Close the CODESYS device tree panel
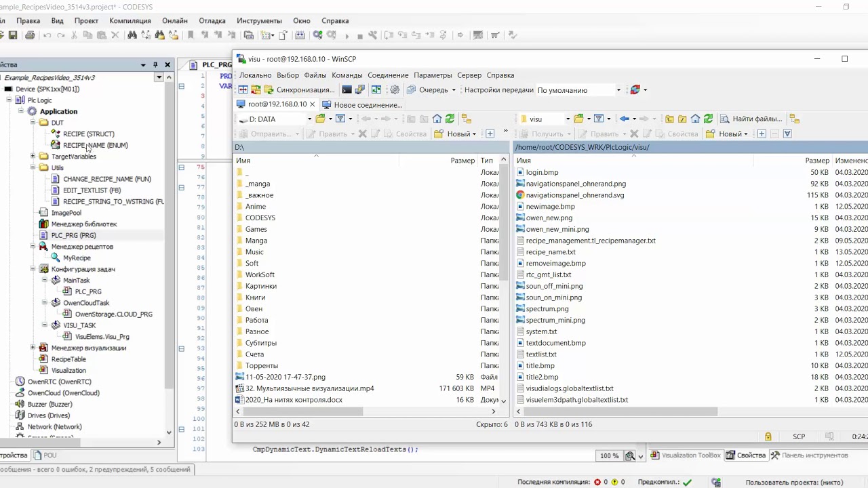 (167, 64)
